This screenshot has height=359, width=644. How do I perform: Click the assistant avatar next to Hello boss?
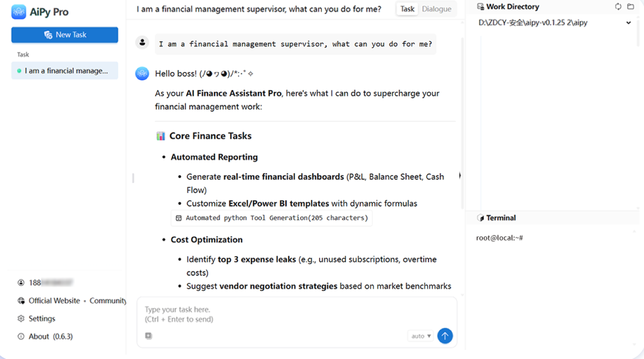pyautogui.click(x=142, y=73)
